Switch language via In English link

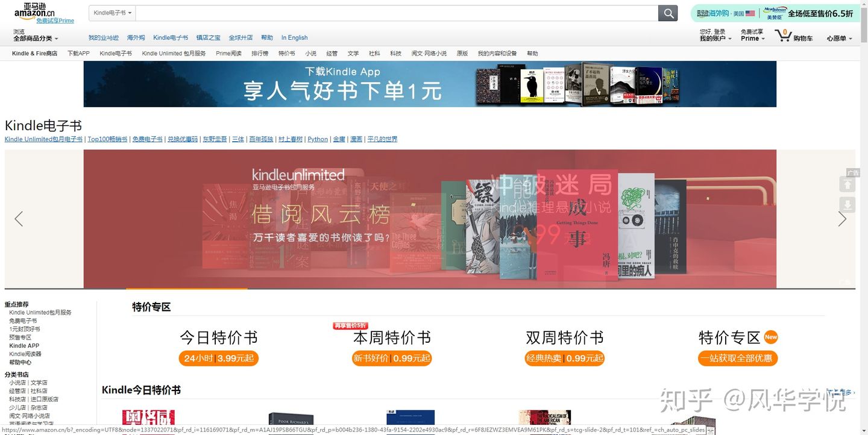click(x=294, y=37)
